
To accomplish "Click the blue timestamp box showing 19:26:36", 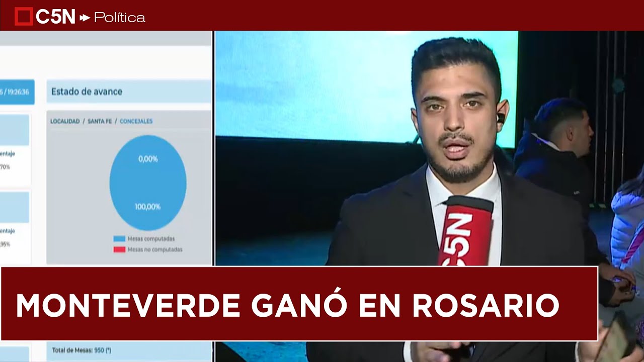I will point(17,92).
